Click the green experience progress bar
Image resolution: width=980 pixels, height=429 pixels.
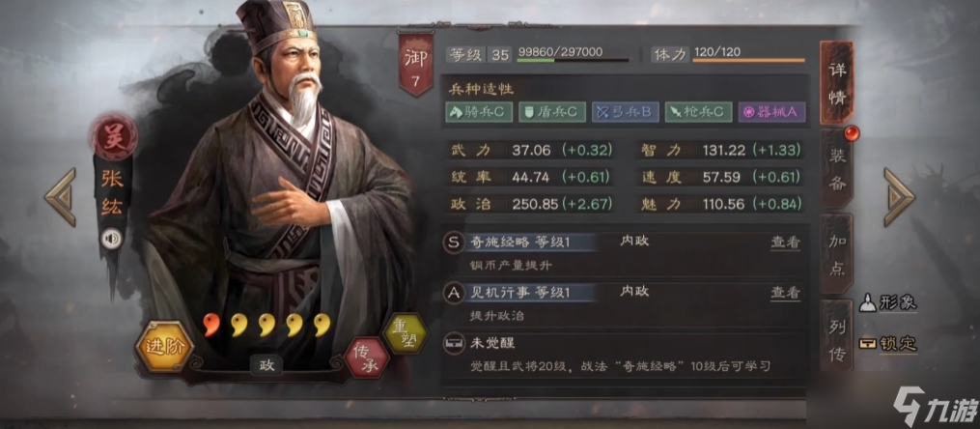[x=573, y=61]
